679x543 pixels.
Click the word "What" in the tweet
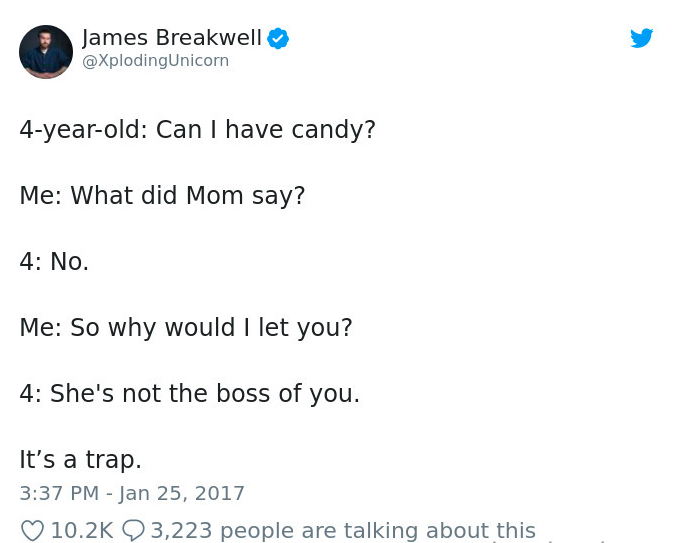click(100, 196)
